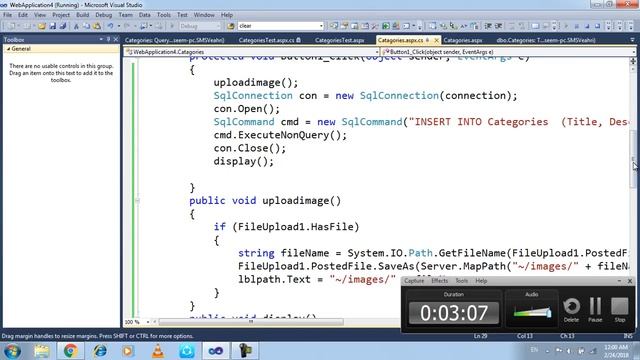Viewport: 640px width, 360px height.
Task: Open Windows Media Player taskbar icon
Action: point(128,351)
